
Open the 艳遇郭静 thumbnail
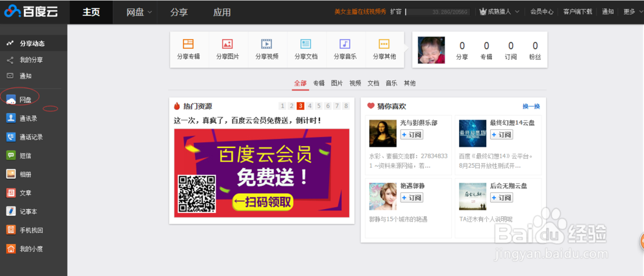click(383, 196)
